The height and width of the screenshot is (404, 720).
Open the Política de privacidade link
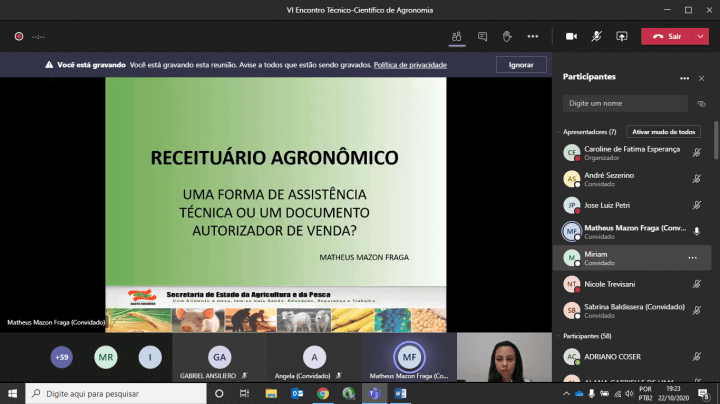[410, 64]
